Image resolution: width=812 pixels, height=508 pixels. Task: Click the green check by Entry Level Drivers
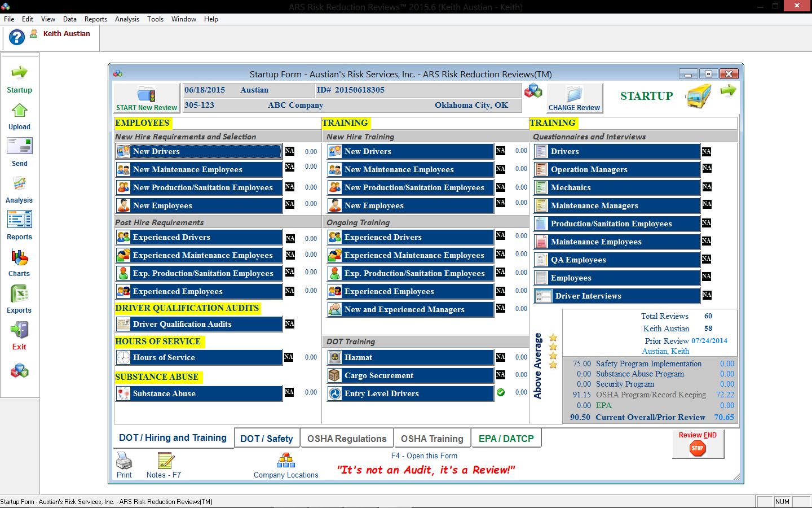coord(501,392)
